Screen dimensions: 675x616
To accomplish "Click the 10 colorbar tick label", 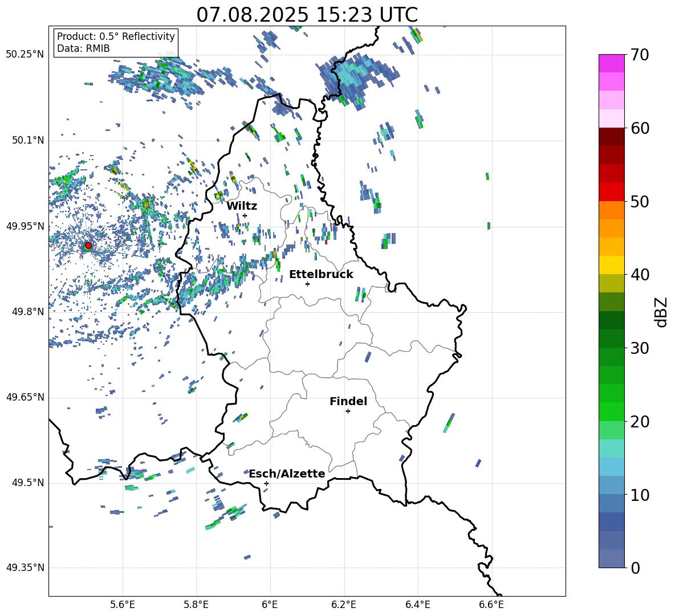I will (640, 495).
